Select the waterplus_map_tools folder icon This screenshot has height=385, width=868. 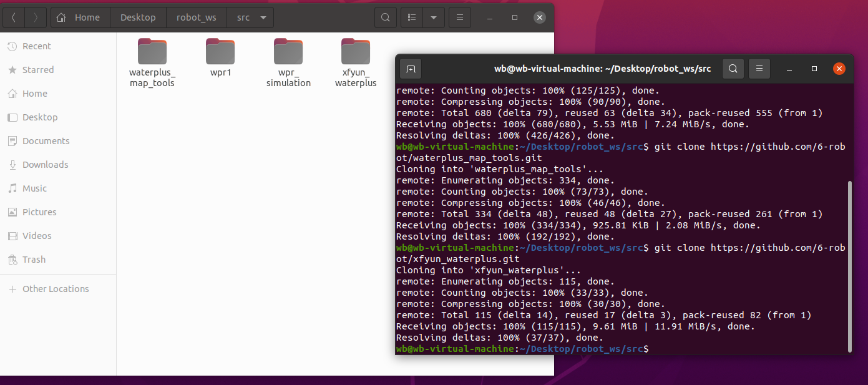(x=152, y=52)
